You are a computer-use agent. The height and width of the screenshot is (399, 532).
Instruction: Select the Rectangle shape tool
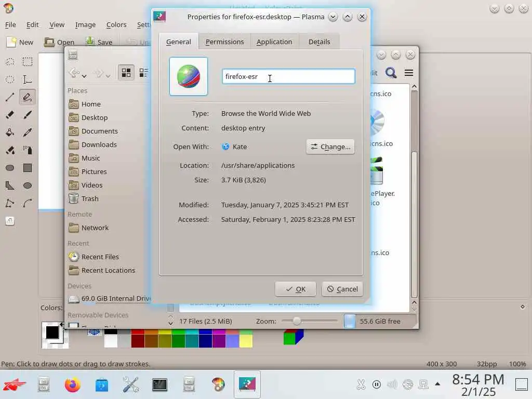point(28,168)
